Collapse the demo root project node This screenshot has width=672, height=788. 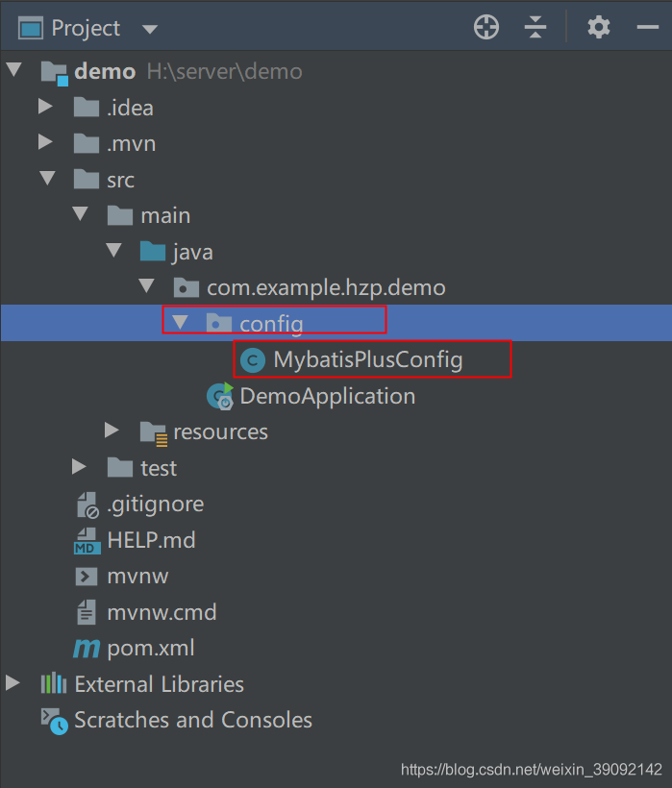tap(14, 69)
